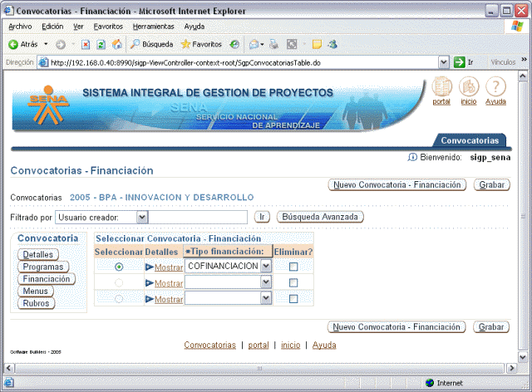Click Mostrar arrow icon in COFINANCIACION row

click(x=150, y=267)
